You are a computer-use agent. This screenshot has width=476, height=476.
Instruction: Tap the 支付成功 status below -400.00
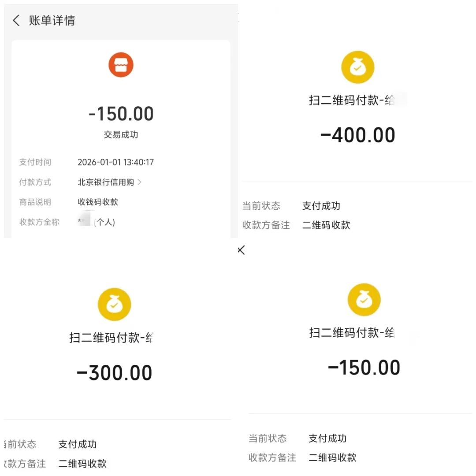321,206
